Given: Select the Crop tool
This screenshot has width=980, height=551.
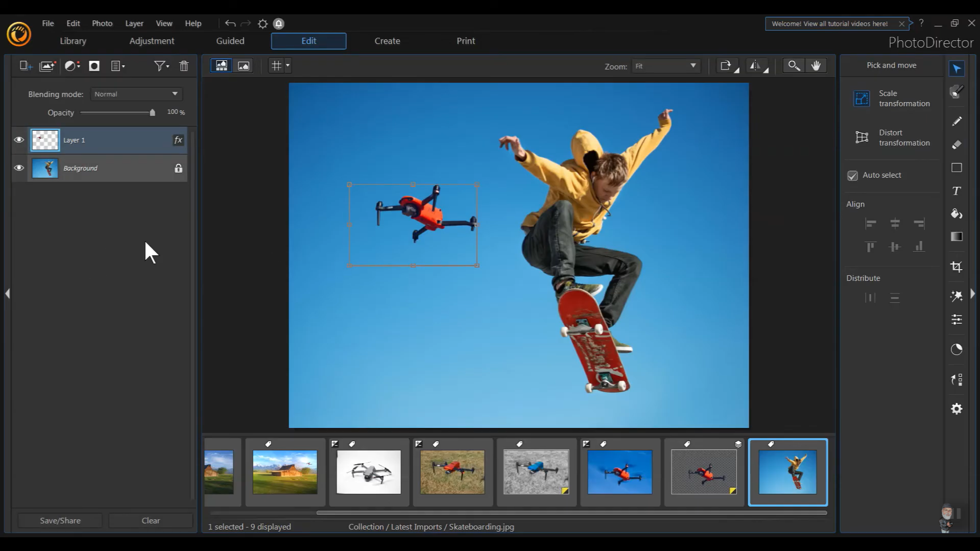Looking at the screenshot, I should (957, 267).
